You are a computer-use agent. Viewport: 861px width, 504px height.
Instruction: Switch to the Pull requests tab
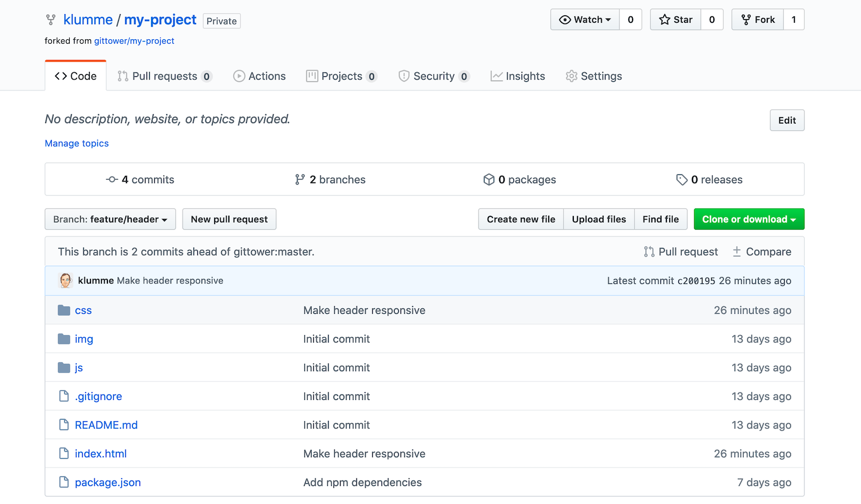pyautogui.click(x=164, y=76)
